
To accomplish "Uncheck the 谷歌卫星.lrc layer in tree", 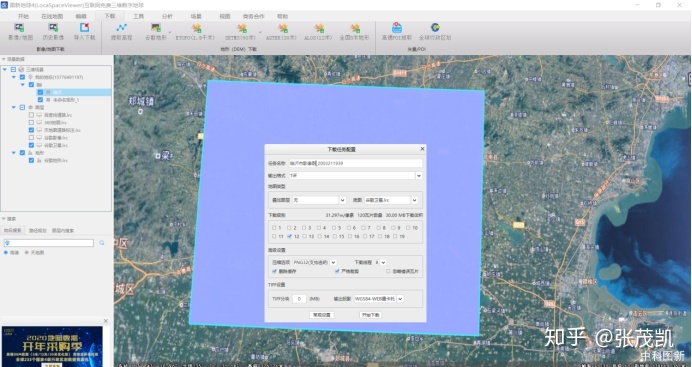I will point(31,145).
